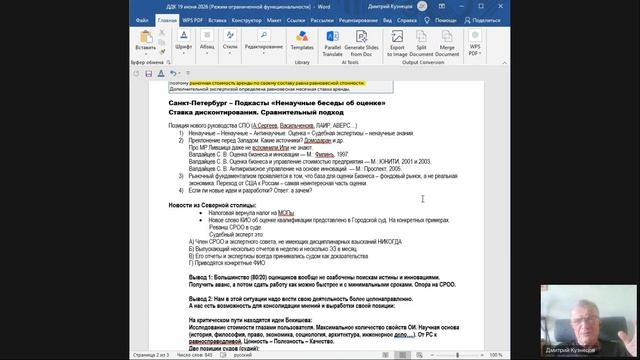Expand the Редактирование dropdown arrow
This screenshot has height=360, width=640.
[x=264, y=53]
